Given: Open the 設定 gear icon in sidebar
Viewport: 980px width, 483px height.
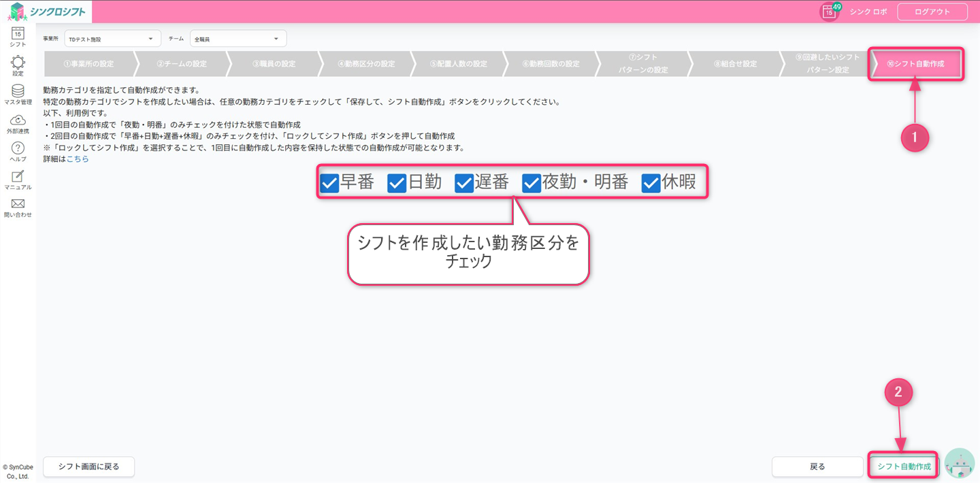Looking at the screenshot, I should 18,63.
